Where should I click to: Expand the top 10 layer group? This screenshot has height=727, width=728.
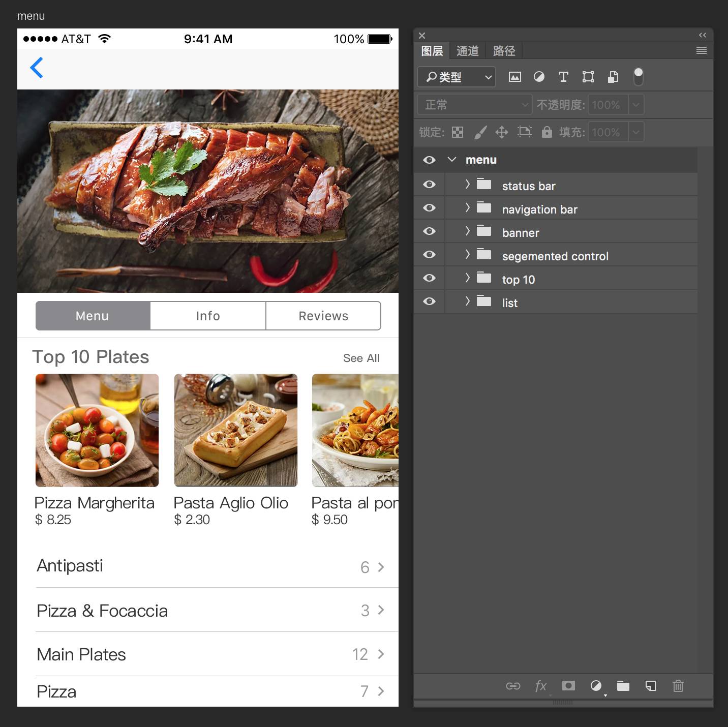467,278
